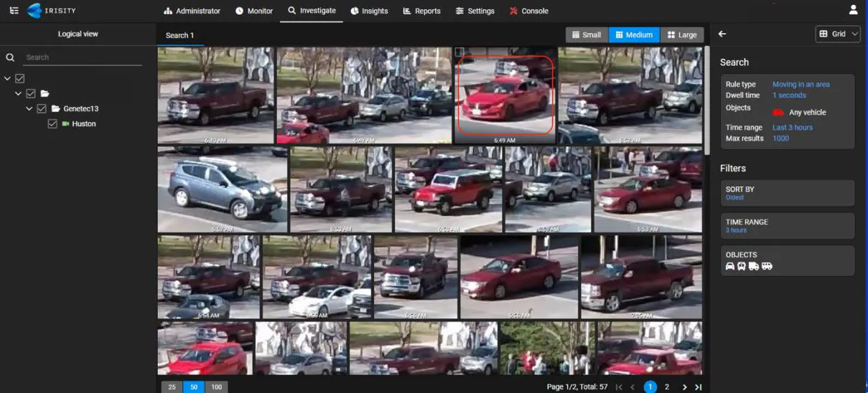Screen dimensions: 868x393
Task: Select the Search 1 tab
Action: (179, 35)
